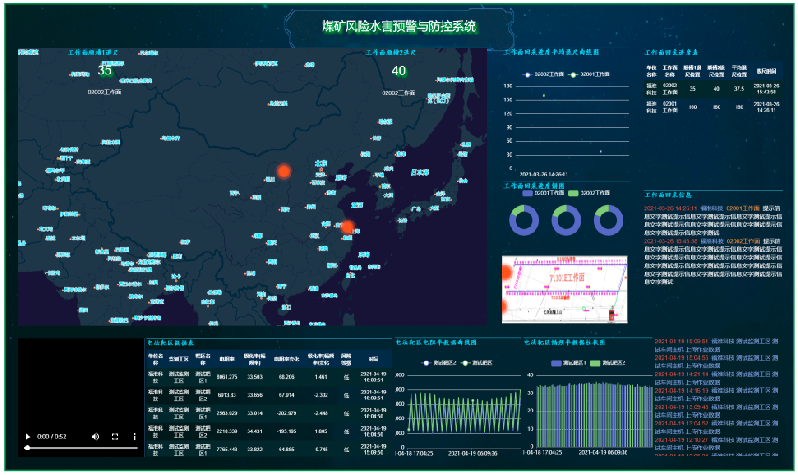This screenshot has height=475, width=798.
Task: Click the lower red hotspot on the map
Action: pyautogui.click(x=347, y=227)
